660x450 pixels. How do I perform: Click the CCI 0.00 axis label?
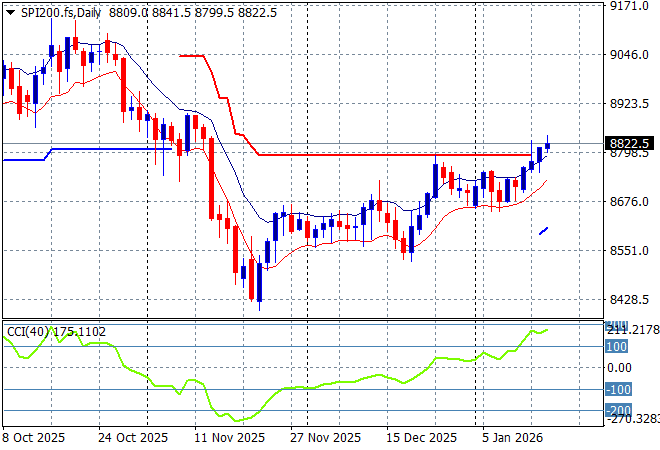[x=620, y=368]
